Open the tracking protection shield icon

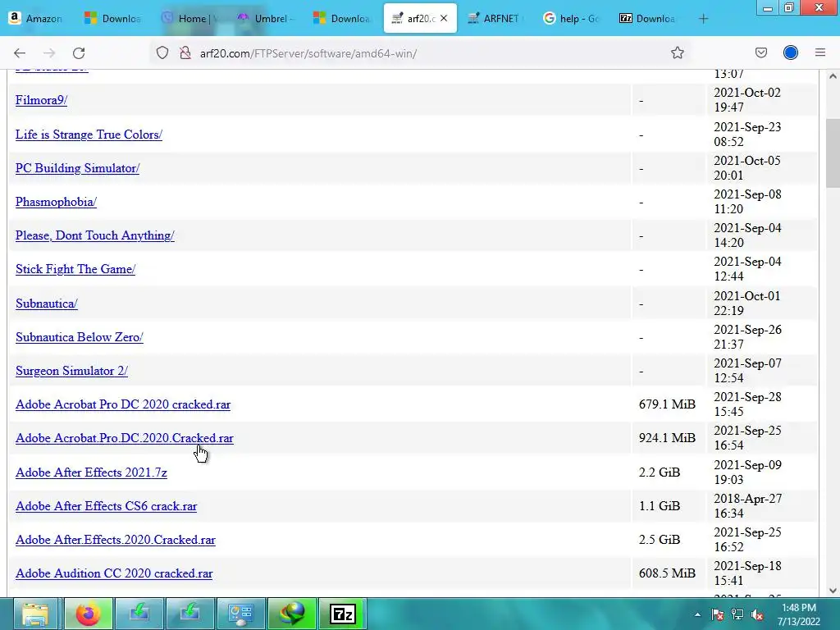(162, 53)
